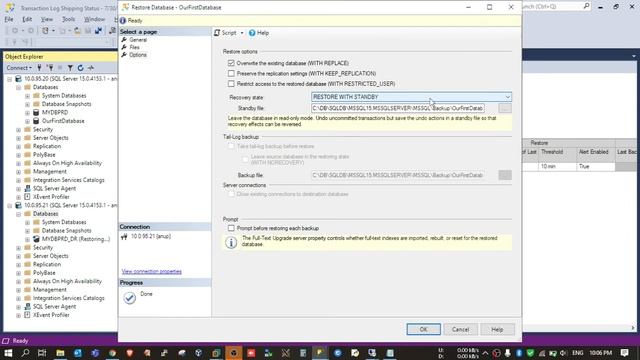This screenshot has width=640, height=360.
Task: Refresh the Object Explorer tree
Action: tap(80, 68)
